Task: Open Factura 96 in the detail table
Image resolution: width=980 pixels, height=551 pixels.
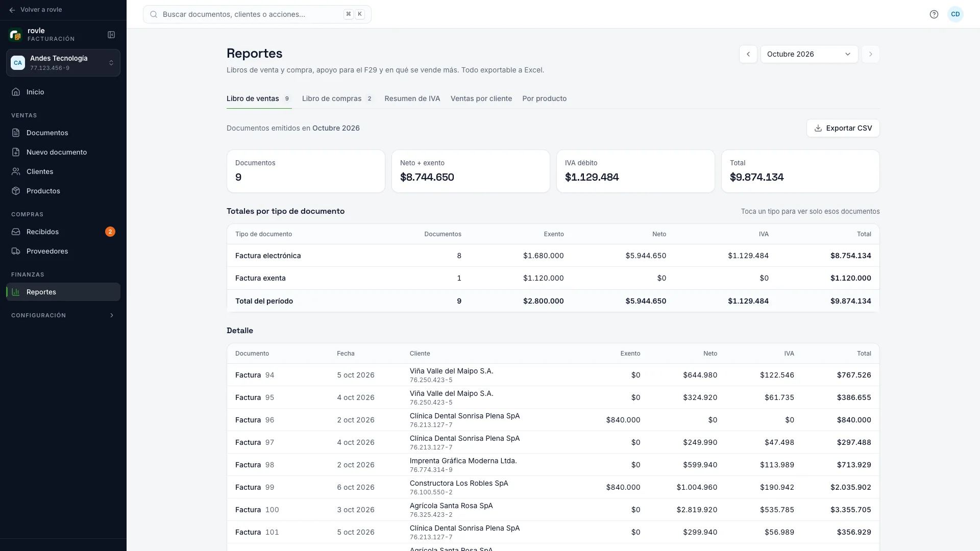Action: coord(553,420)
